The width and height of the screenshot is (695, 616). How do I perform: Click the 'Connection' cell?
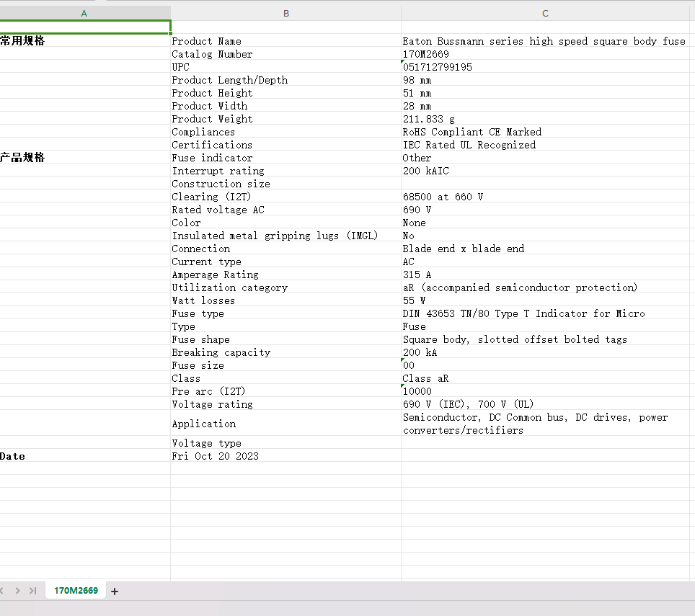click(286, 249)
